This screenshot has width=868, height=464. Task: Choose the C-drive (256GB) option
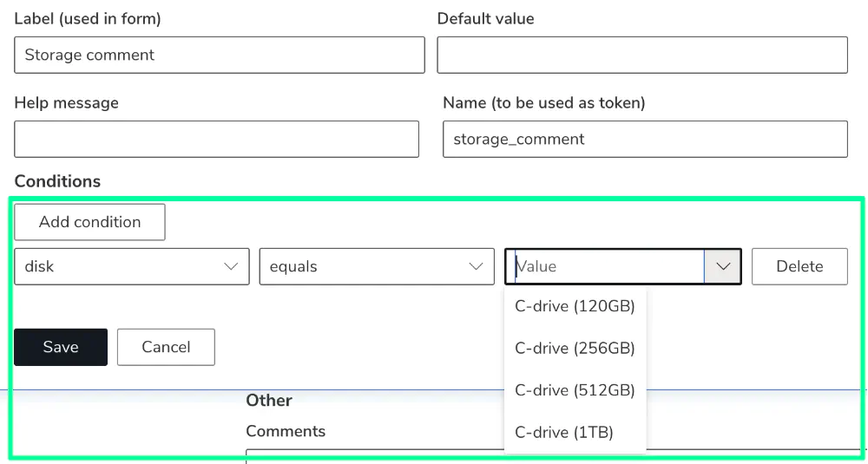tap(575, 349)
